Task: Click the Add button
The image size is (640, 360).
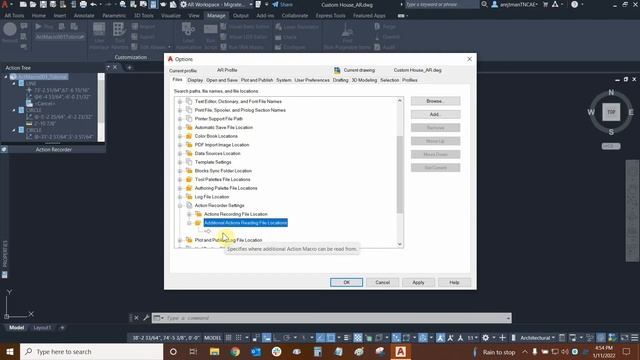Action: click(436, 114)
